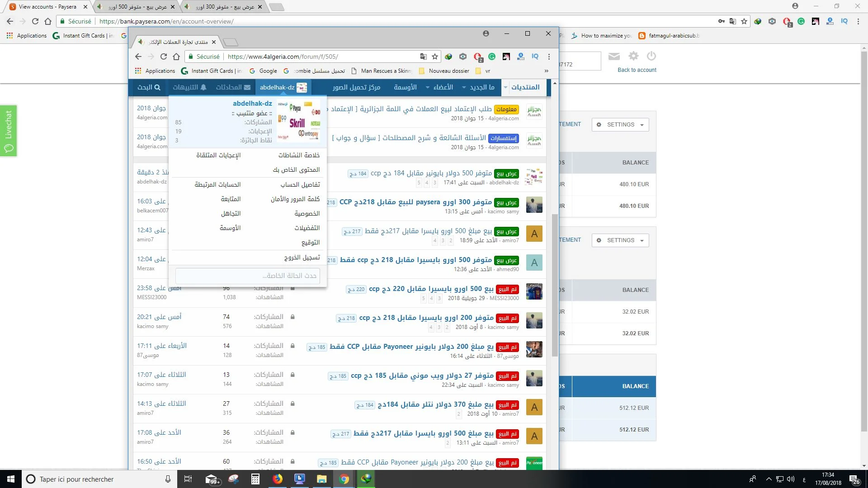This screenshot has width=868, height=488.
Task: Open تفاصيل الحساب account details entry
Action: coord(300,184)
